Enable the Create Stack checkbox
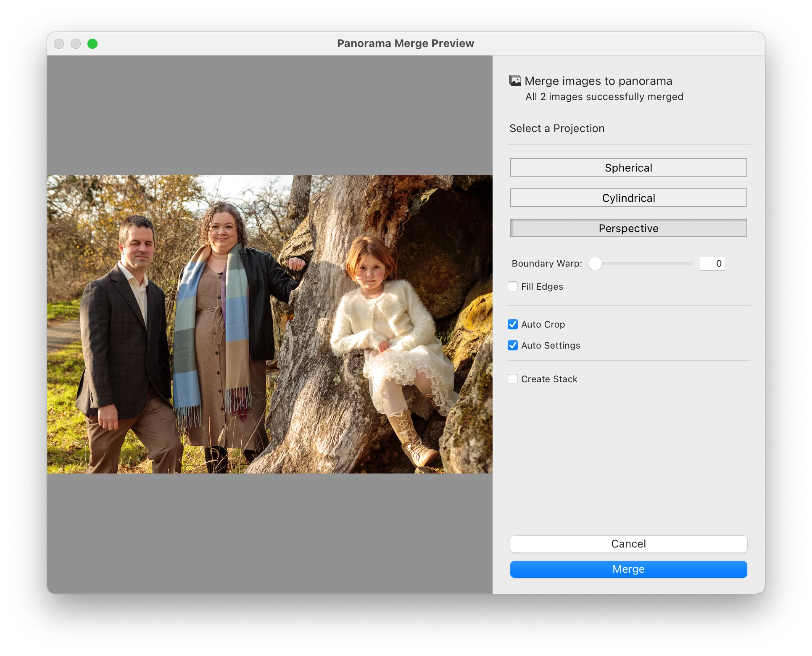 click(x=513, y=379)
